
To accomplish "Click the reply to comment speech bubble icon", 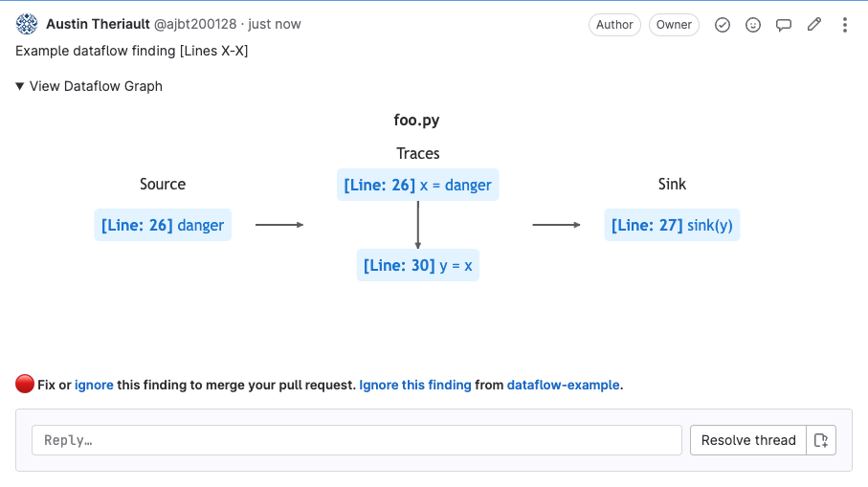I will tap(784, 25).
